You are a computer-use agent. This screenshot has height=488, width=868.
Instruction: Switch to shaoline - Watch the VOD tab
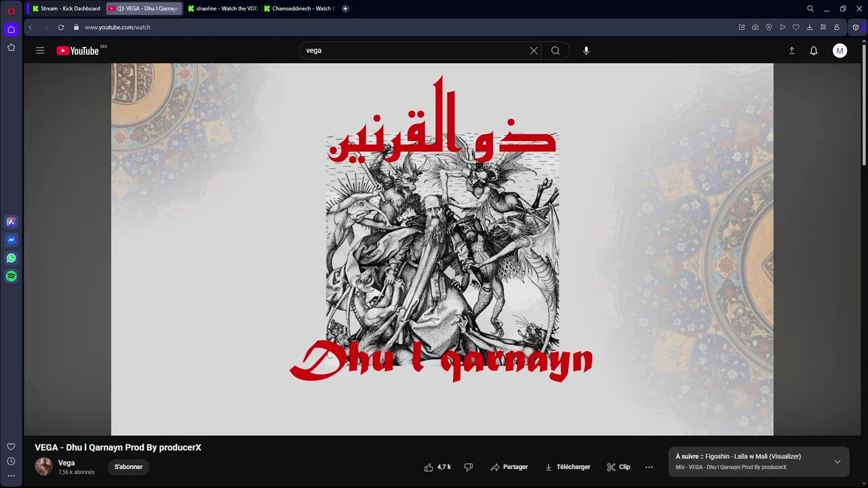pos(222,9)
